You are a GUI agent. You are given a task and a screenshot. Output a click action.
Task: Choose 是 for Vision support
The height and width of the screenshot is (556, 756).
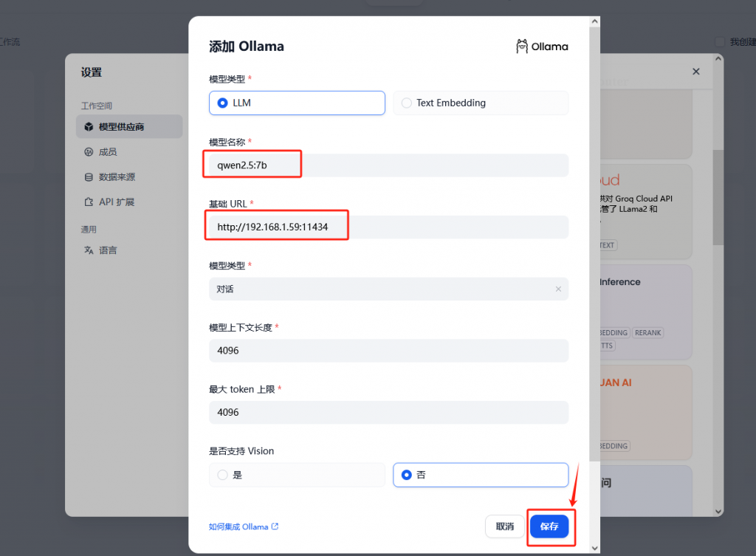[x=297, y=475]
